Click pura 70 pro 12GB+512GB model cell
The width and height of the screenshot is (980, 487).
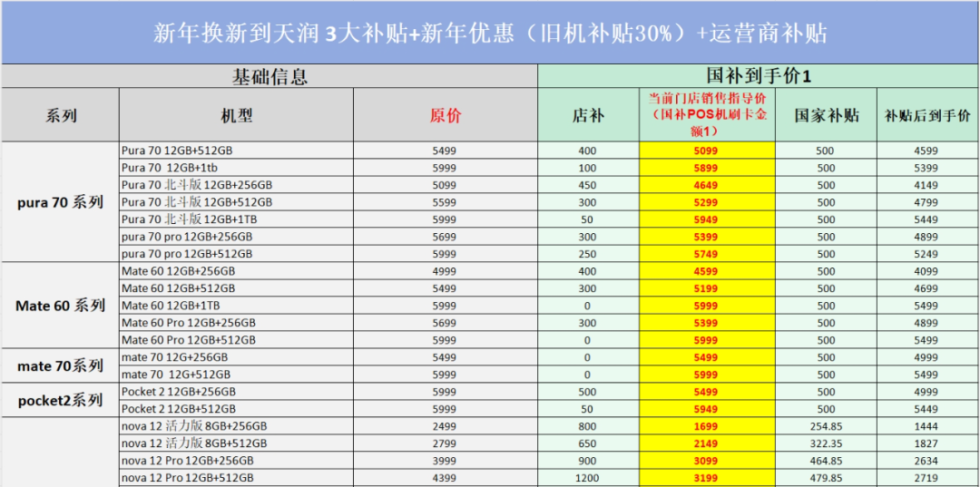(x=236, y=254)
